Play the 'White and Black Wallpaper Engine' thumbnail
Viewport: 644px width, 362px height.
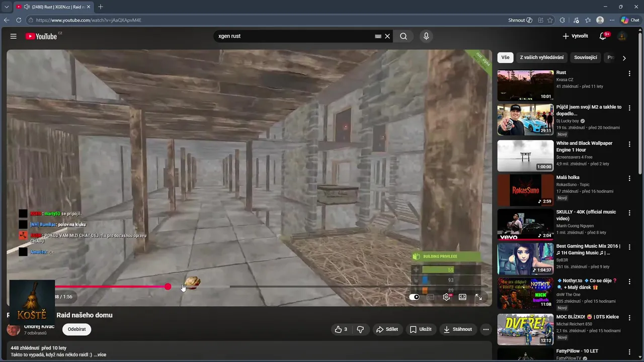525,155
